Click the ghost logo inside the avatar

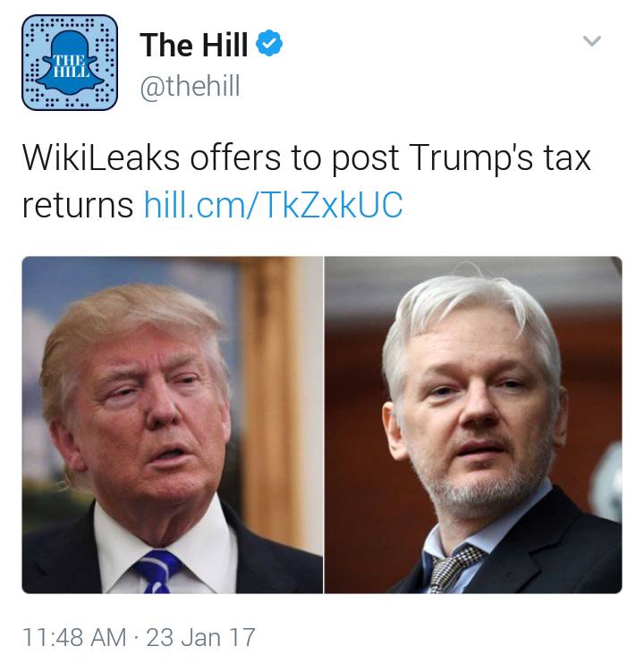[70, 63]
